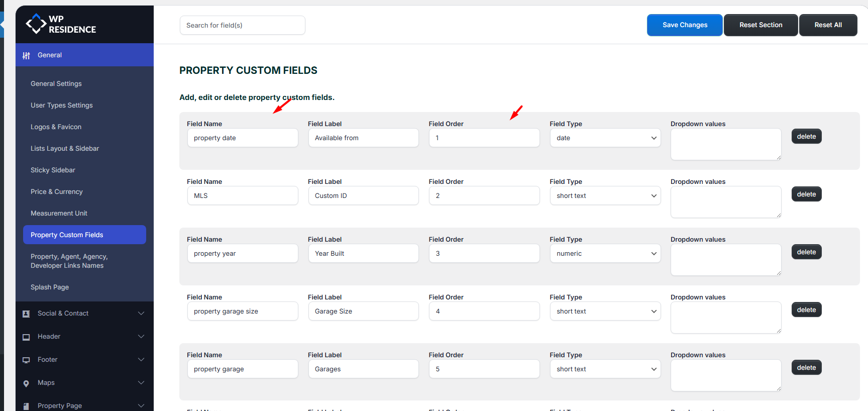Click the Search for field(s) box
This screenshot has height=411, width=868.
pos(242,25)
